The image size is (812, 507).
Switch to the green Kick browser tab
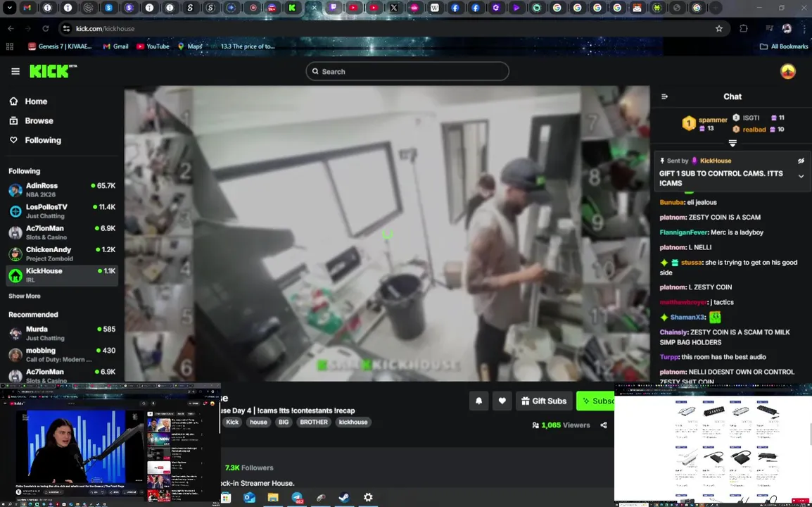[x=292, y=8]
